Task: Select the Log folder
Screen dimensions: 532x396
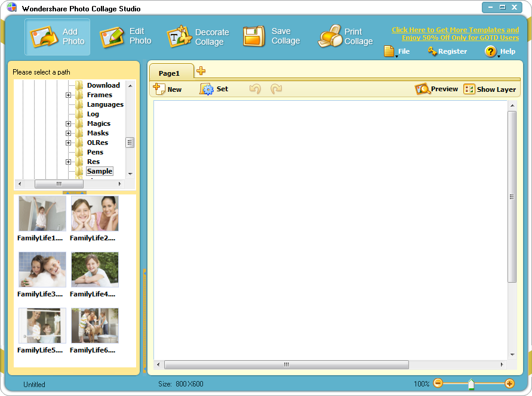Action: [93, 114]
